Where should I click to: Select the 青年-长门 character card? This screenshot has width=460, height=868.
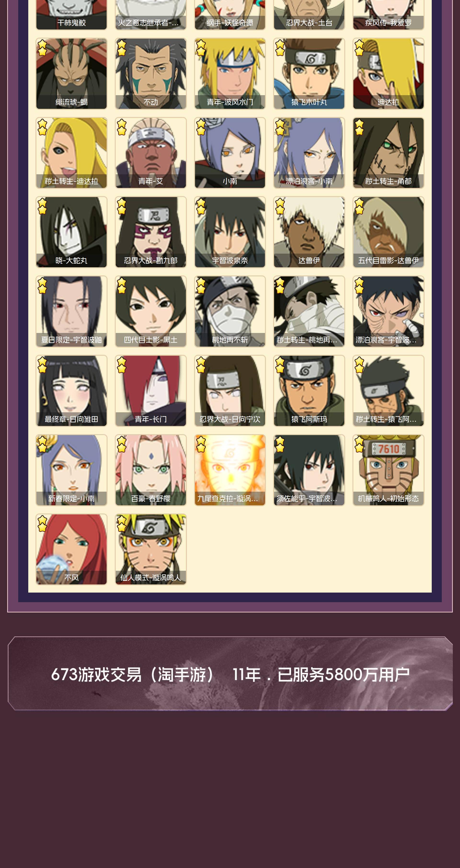tap(150, 391)
